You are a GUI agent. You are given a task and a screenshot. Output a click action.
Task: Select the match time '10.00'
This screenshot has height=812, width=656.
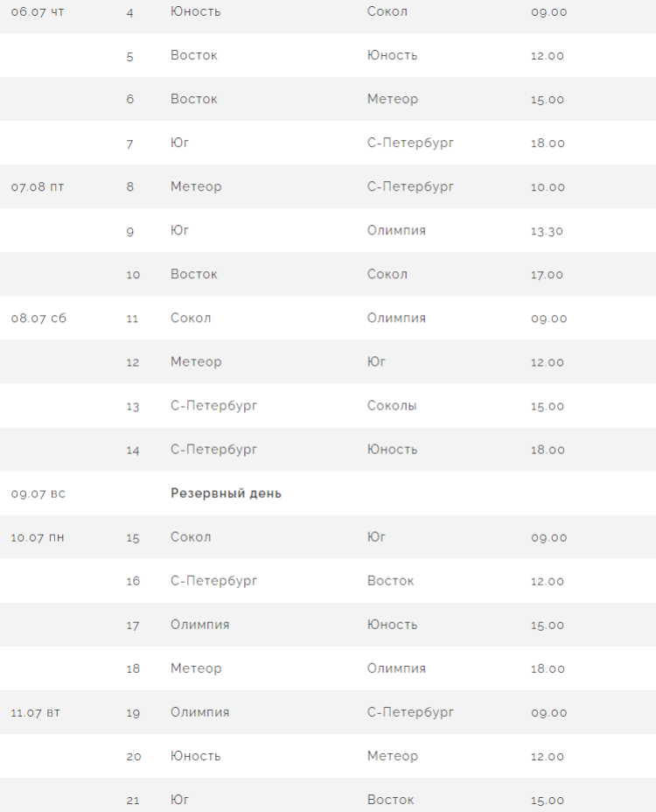point(548,187)
